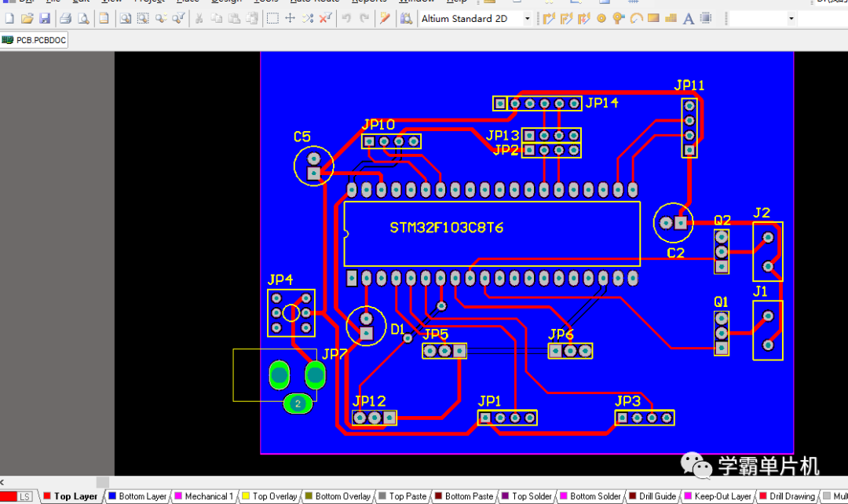Place a fill rectangle
The image size is (848, 504).
[653, 19]
